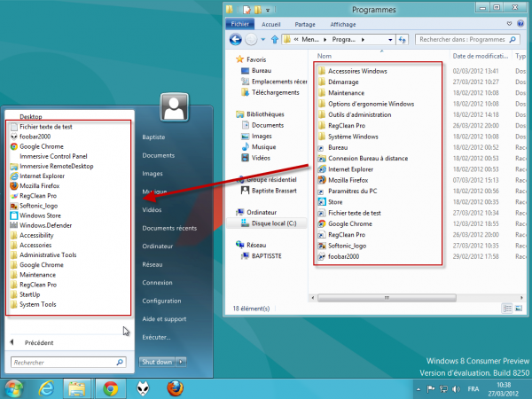Go up one folder level in Explorer
The image size is (532, 399).
click(x=275, y=40)
